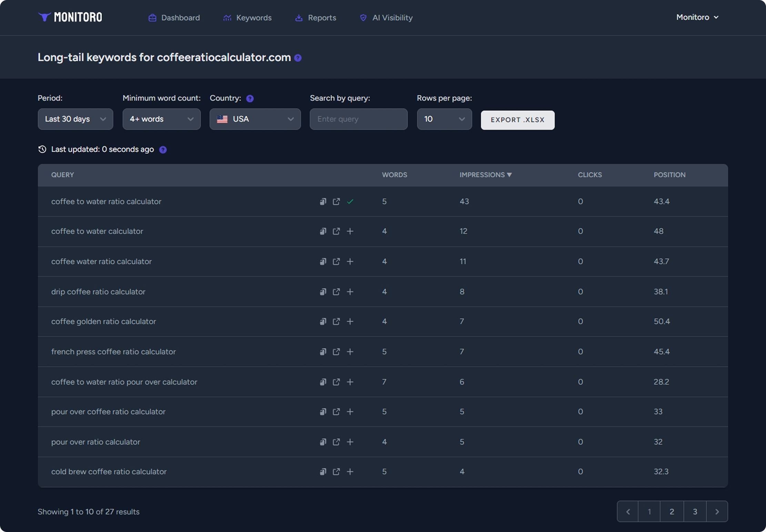This screenshot has height=532, width=766.
Task: Open the Dashboard from the nav bar
Action: [x=174, y=18]
